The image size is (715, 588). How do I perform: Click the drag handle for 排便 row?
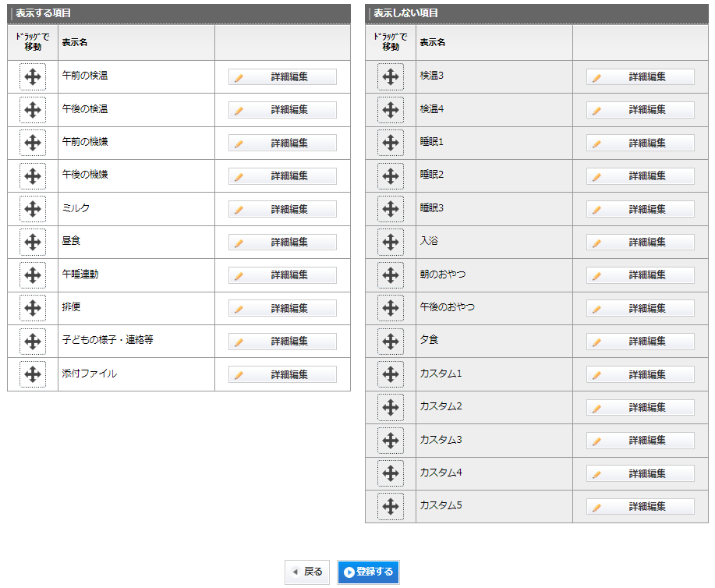coord(33,308)
